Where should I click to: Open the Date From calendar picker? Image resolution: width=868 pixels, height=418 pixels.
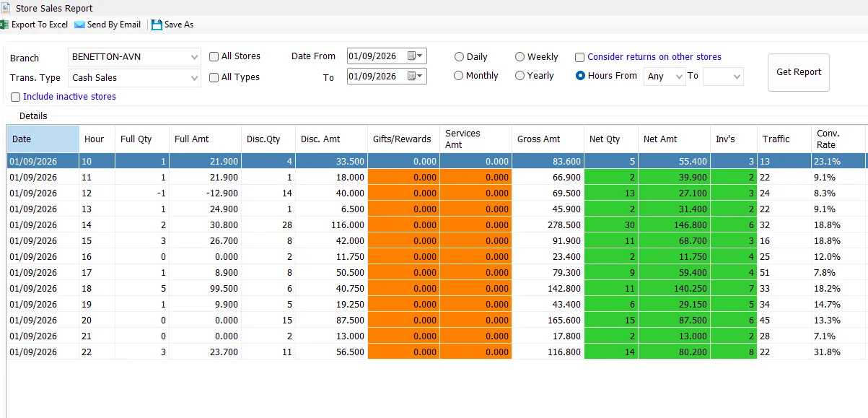(x=416, y=56)
